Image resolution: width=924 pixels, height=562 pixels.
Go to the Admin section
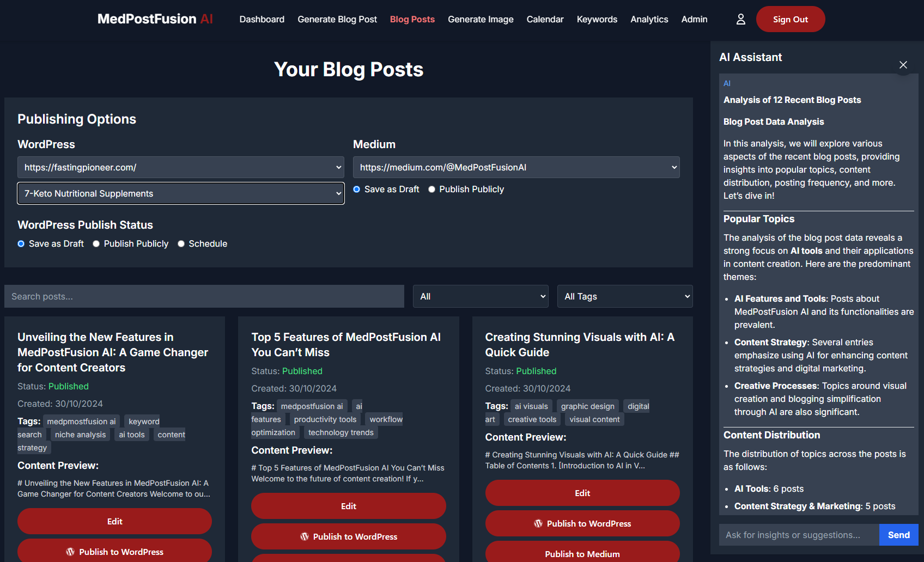(x=694, y=19)
